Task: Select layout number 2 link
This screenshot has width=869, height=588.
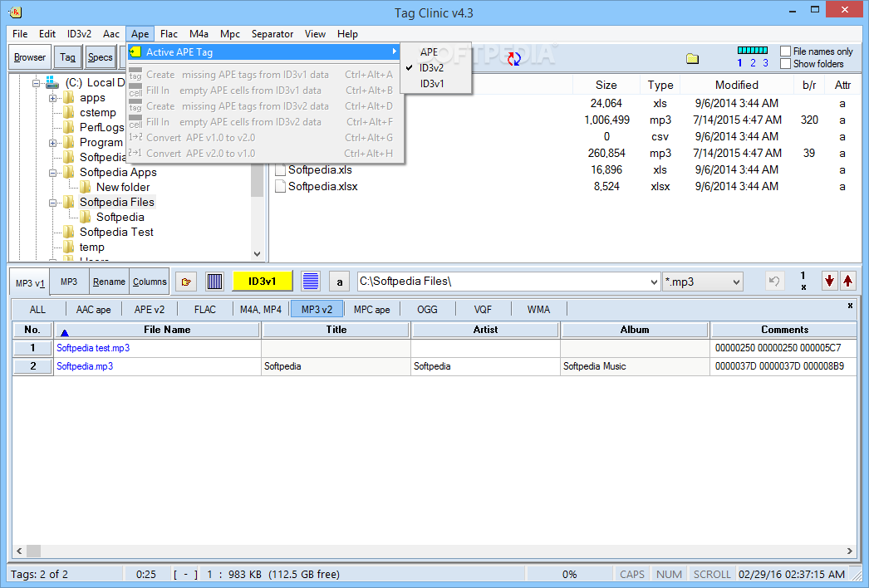Action: click(x=753, y=63)
